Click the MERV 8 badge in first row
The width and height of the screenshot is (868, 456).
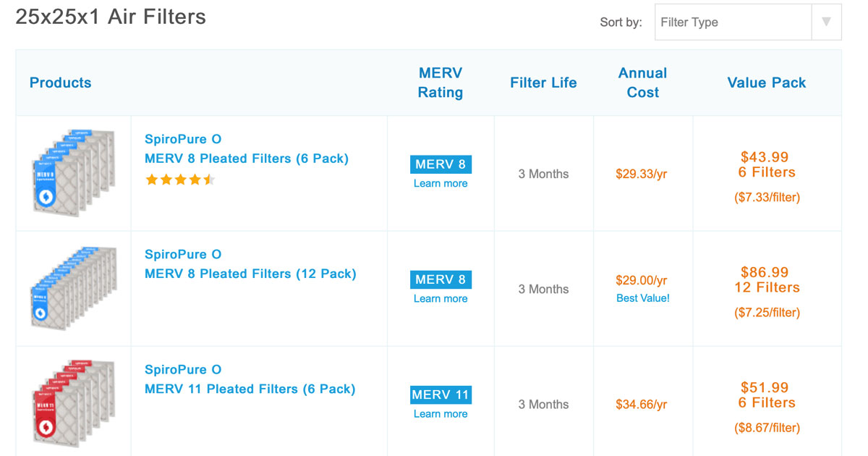coord(441,164)
